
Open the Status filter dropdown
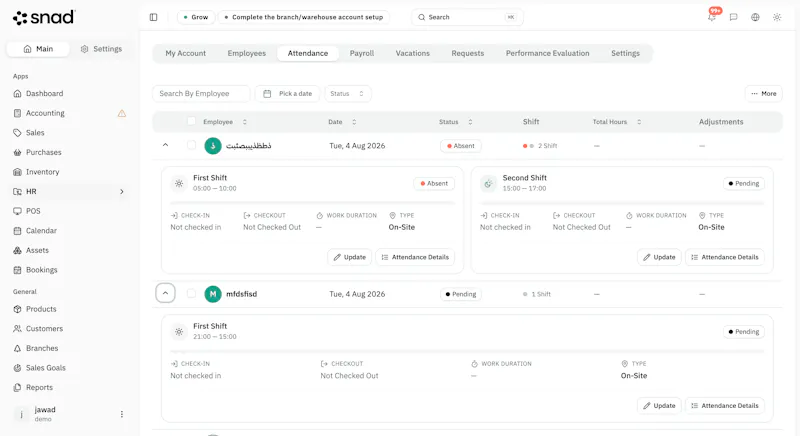347,94
